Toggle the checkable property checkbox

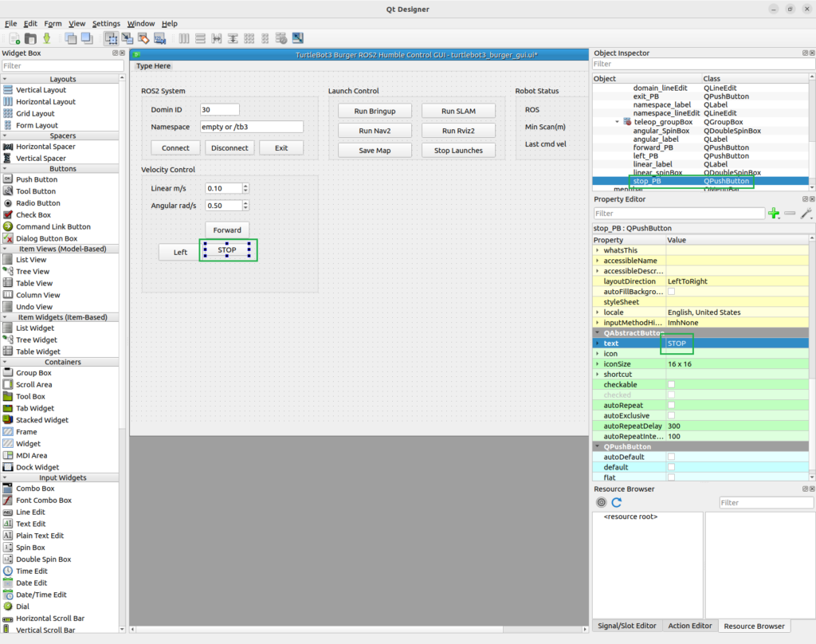pyautogui.click(x=671, y=385)
